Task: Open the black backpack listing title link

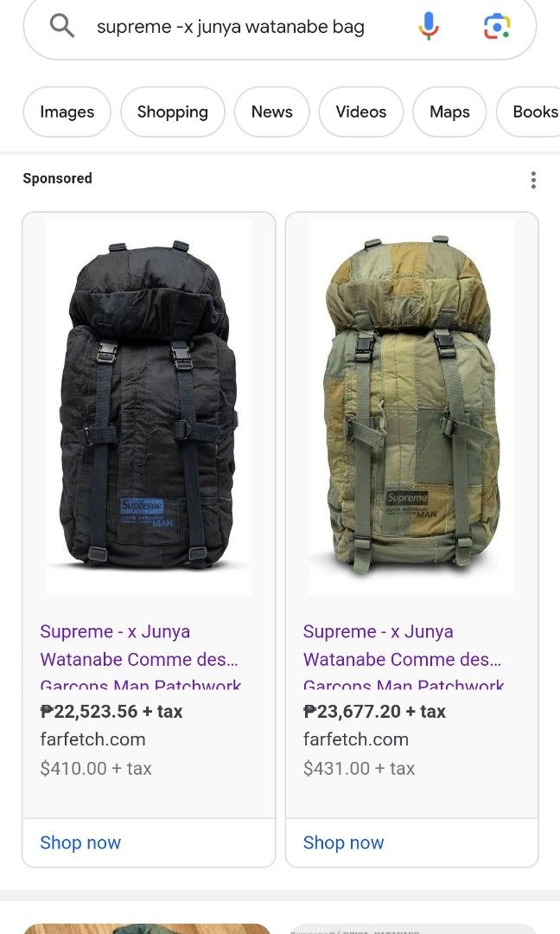Action: (x=141, y=656)
